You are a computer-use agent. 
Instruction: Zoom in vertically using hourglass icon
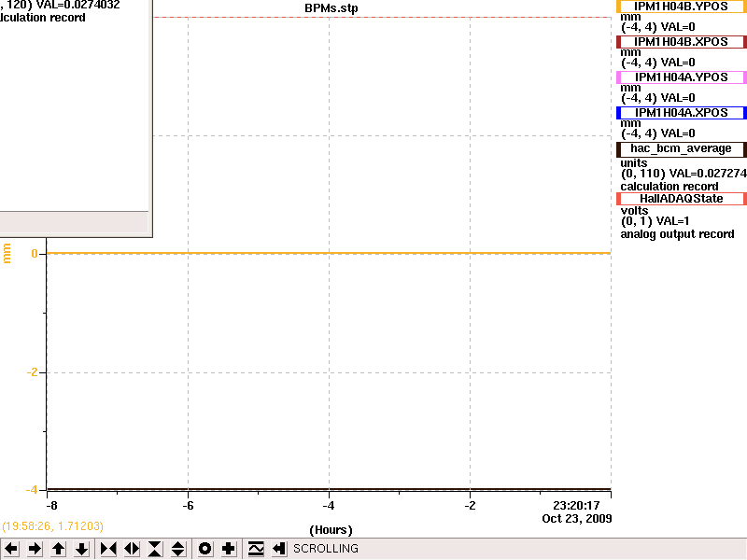155,549
